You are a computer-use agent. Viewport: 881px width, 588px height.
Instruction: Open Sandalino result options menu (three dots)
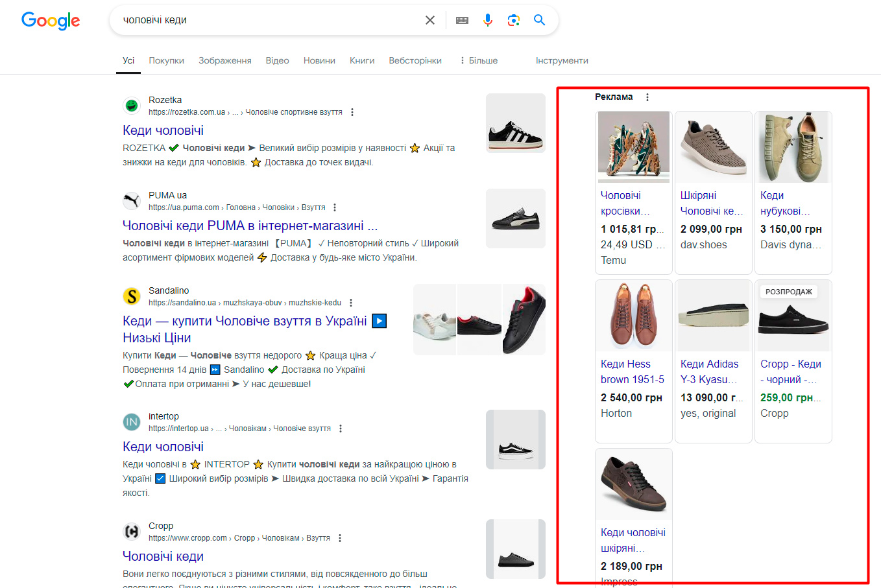click(x=351, y=303)
